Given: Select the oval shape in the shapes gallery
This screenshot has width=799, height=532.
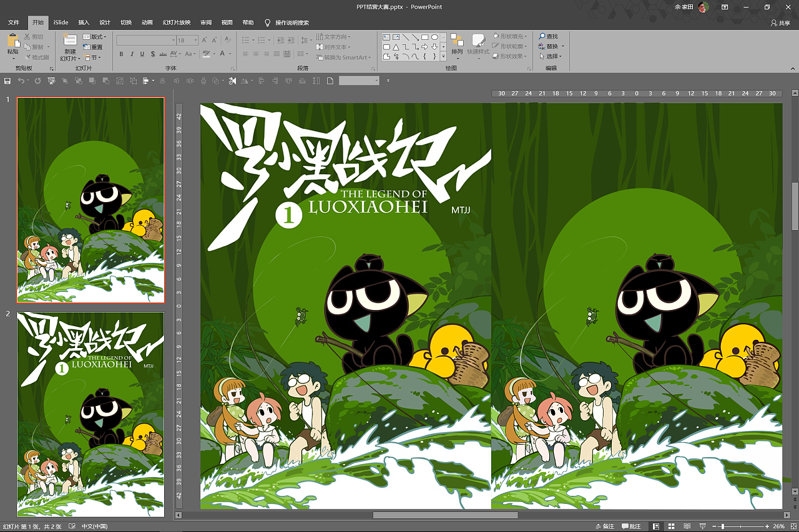Looking at the screenshot, I should [x=434, y=37].
